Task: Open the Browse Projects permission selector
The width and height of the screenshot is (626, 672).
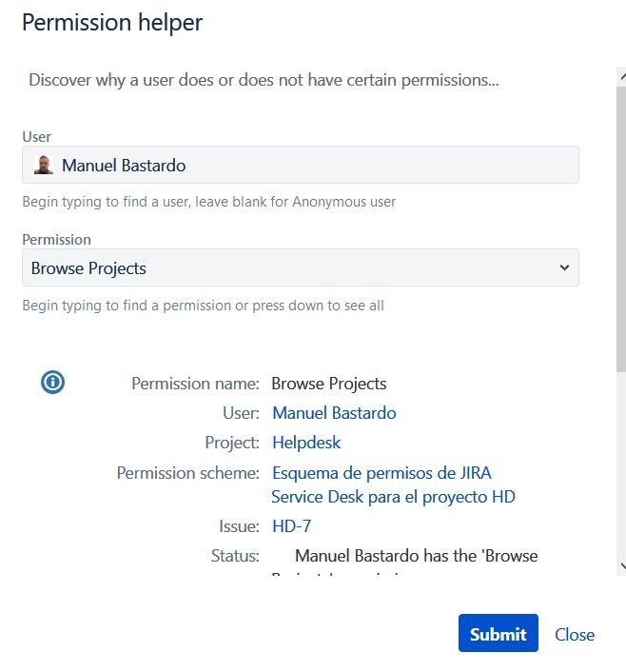Action: pyautogui.click(x=301, y=267)
